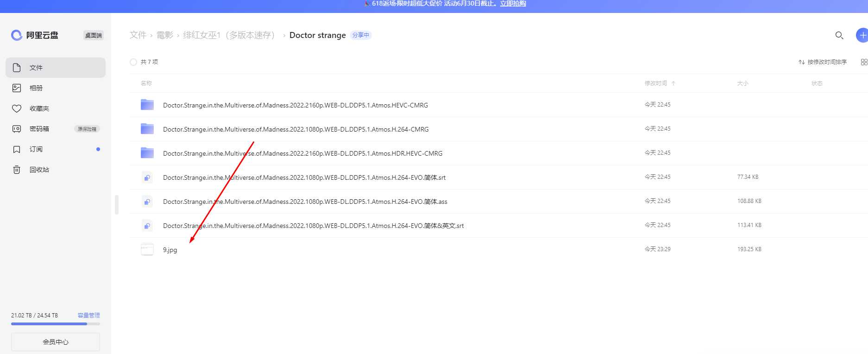This screenshot has height=354, width=868.
Task: Click the 113.41 KB size value
Action: tap(749, 225)
